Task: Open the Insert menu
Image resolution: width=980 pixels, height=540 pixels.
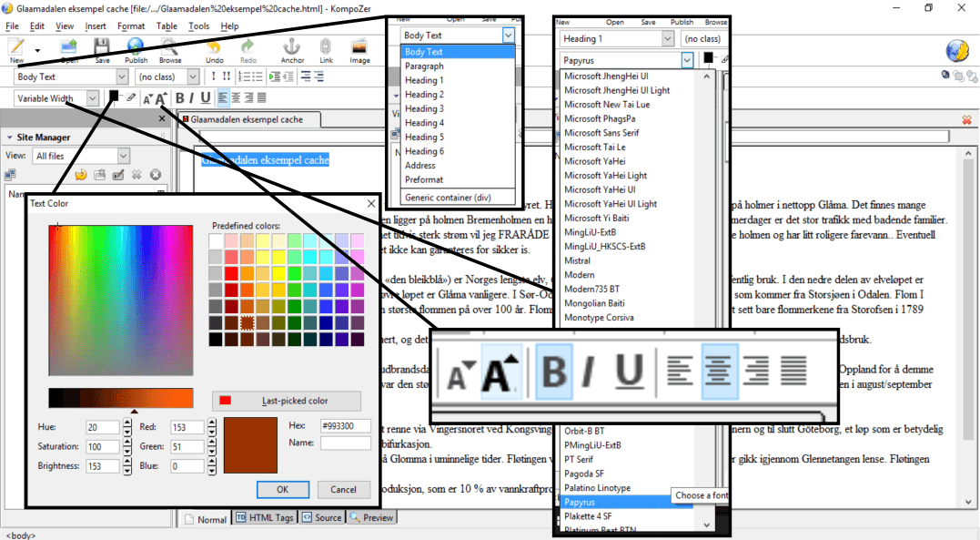Action: tap(96, 26)
